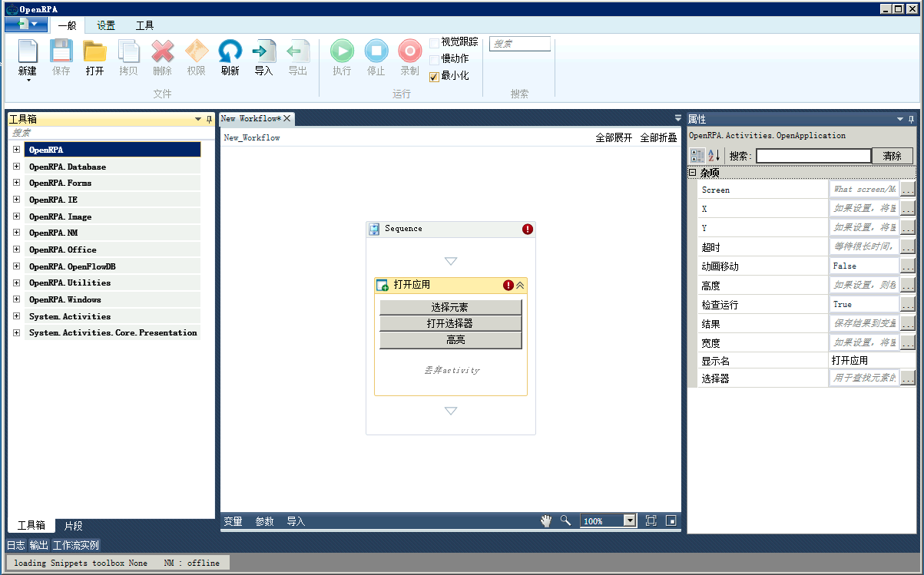Click the ribbon 搜索 input box
The width and height of the screenshot is (924, 575).
[520, 44]
